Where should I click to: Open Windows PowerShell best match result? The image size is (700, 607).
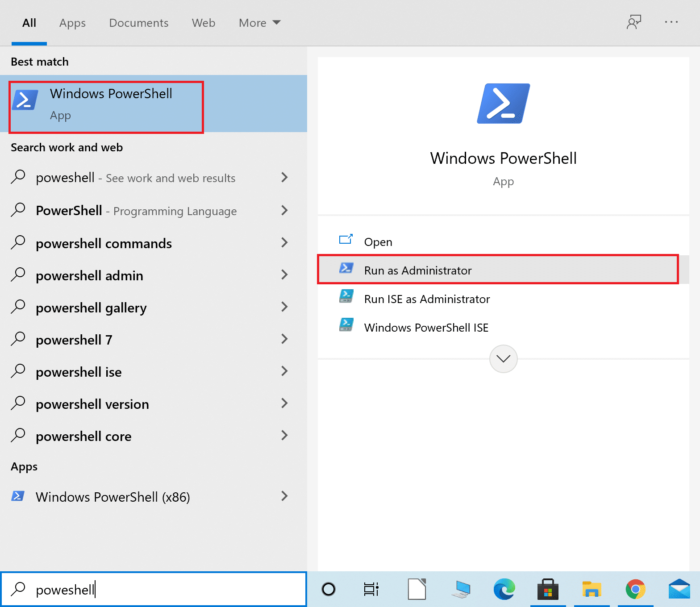pos(154,104)
